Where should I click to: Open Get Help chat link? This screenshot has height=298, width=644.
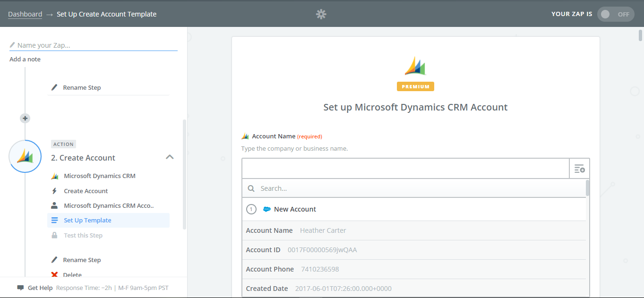click(40, 288)
